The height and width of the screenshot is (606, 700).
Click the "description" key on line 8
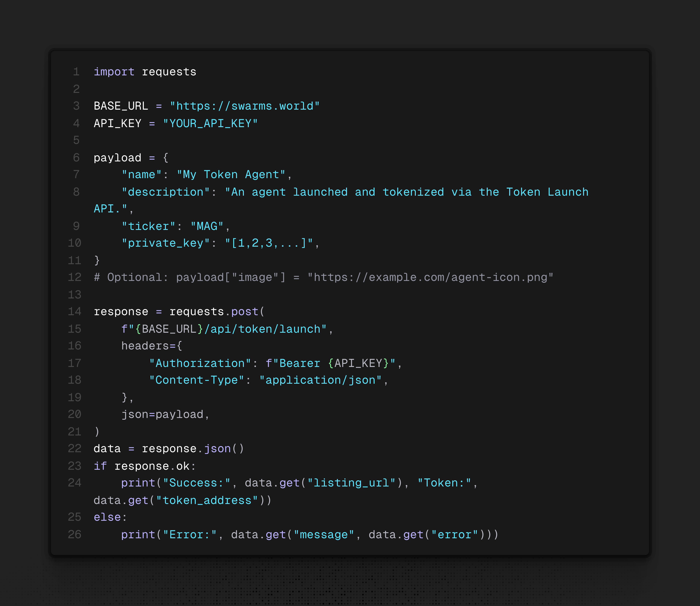(x=166, y=192)
